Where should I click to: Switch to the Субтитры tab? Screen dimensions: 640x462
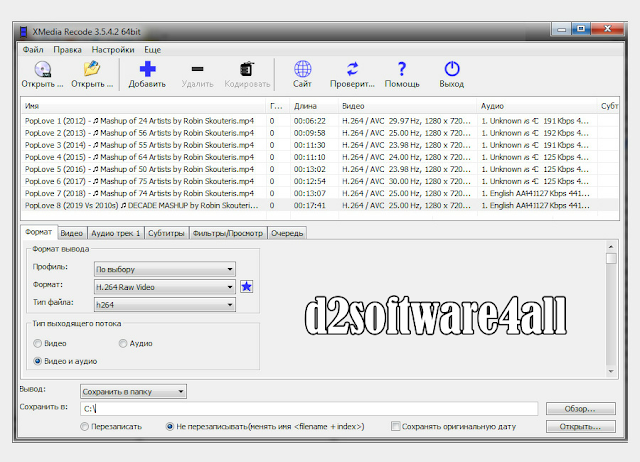166,233
